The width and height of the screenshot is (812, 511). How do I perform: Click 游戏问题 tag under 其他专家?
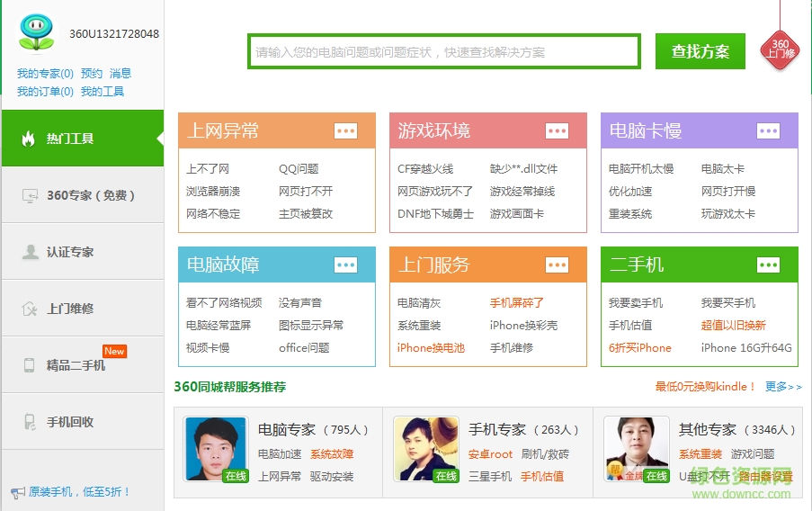coord(753,454)
